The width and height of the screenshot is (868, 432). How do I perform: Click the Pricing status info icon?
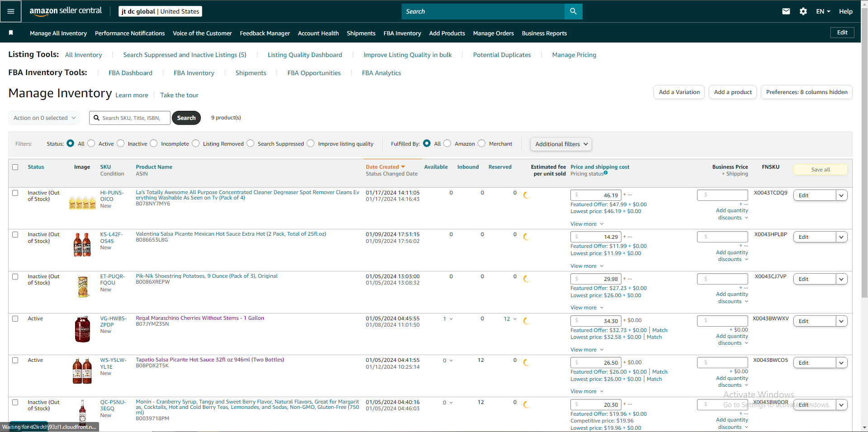(606, 173)
